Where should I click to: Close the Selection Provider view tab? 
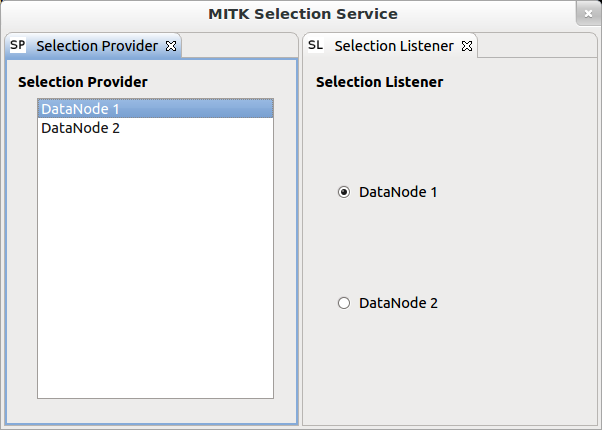pos(171,46)
